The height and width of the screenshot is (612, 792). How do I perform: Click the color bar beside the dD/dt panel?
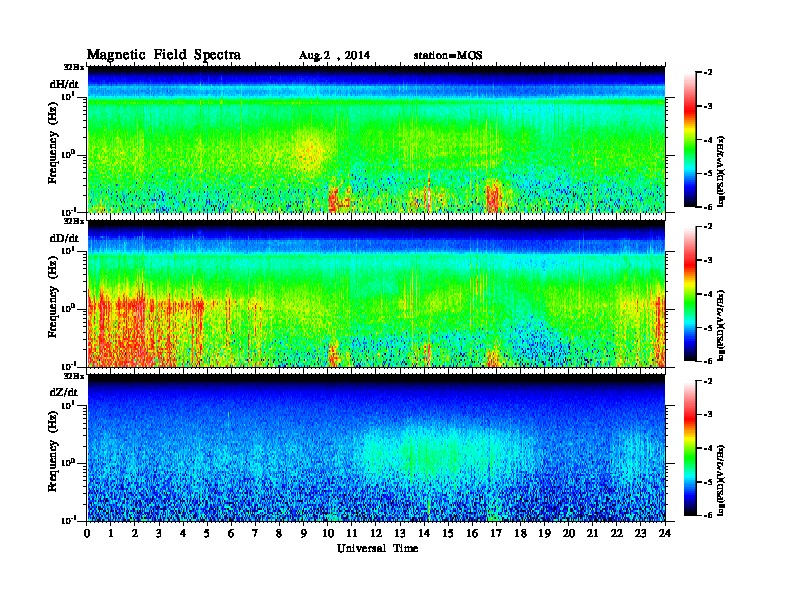[x=690, y=293]
